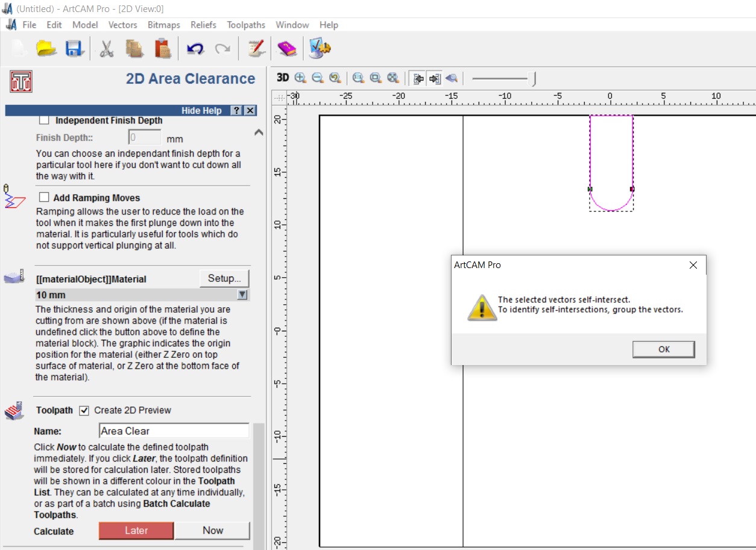Image resolution: width=756 pixels, height=550 pixels.
Task: Click the Finish Depth input field
Action: coord(145,137)
